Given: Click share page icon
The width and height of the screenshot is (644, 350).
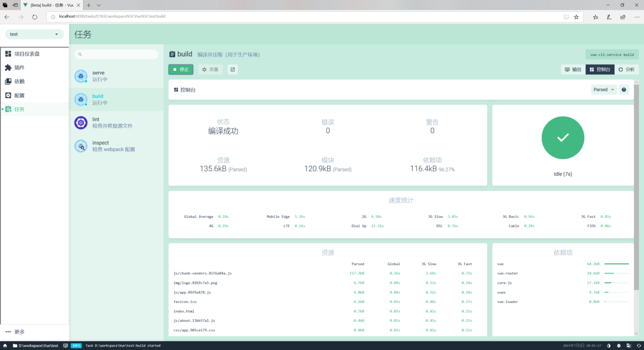Looking at the screenshot, I should (623, 17).
